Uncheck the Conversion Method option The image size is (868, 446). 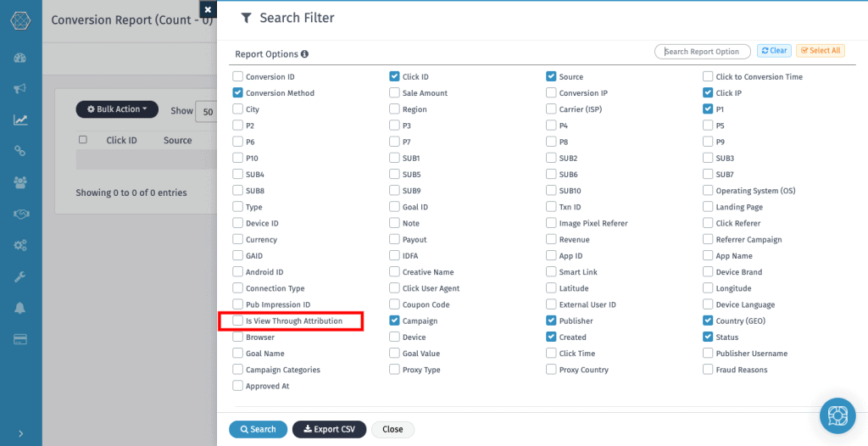click(x=238, y=93)
